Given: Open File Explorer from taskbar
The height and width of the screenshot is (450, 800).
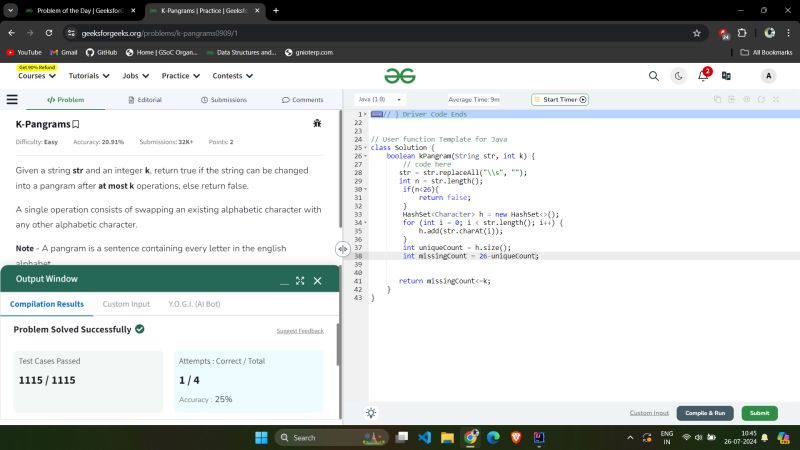Looking at the screenshot, I should (x=447, y=437).
